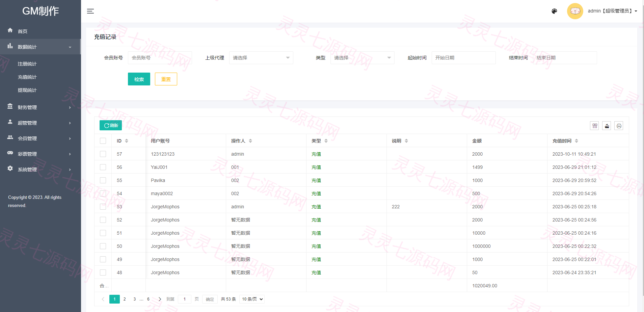Click the gamepad icon beside 彩票管理

(10, 153)
